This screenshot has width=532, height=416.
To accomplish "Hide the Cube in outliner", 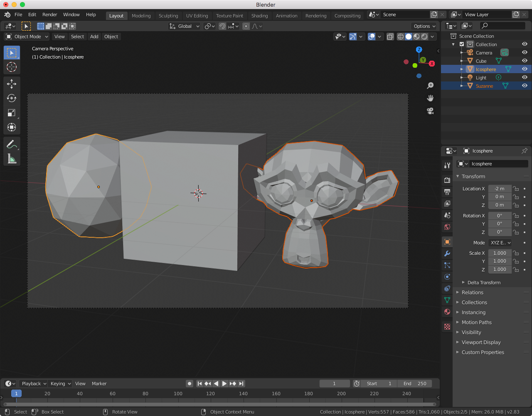I will (x=525, y=61).
